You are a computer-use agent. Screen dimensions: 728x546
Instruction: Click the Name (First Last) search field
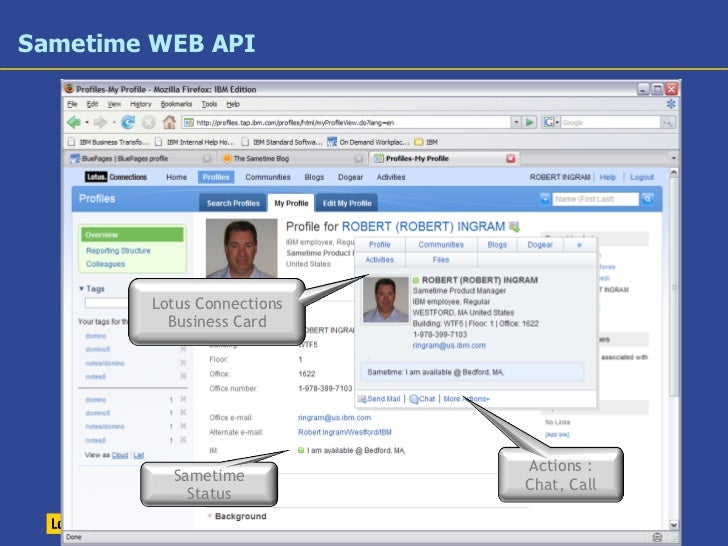(595, 199)
